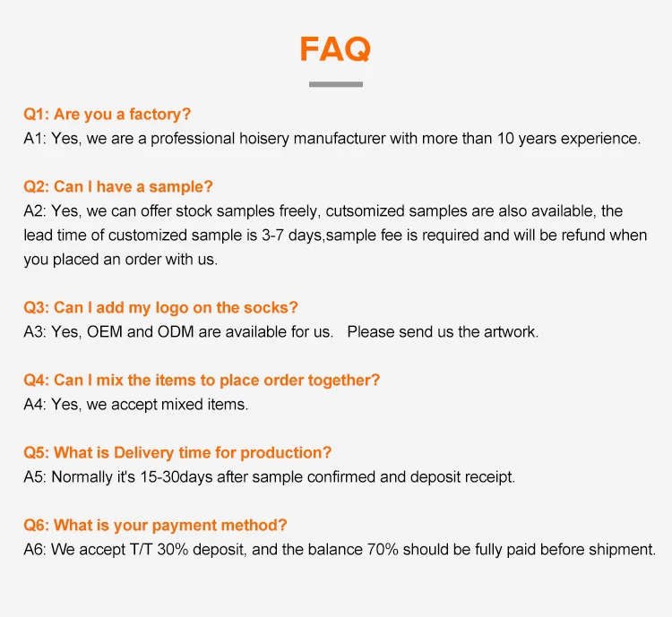Image resolution: width=672 pixels, height=617 pixels.
Task: Select question Q6 about payment method
Action: tap(155, 526)
